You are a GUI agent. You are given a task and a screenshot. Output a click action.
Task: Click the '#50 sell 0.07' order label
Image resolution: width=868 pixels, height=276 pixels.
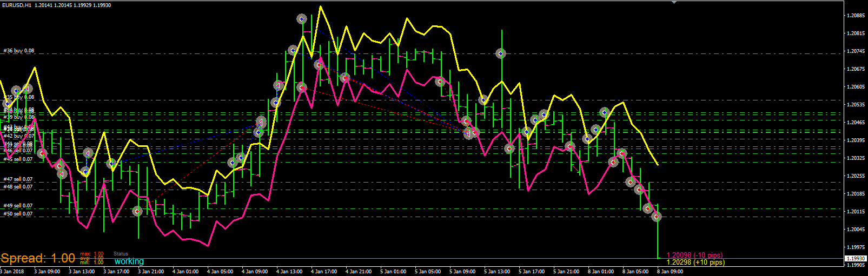pyautogui.click(x=18, y=214)
